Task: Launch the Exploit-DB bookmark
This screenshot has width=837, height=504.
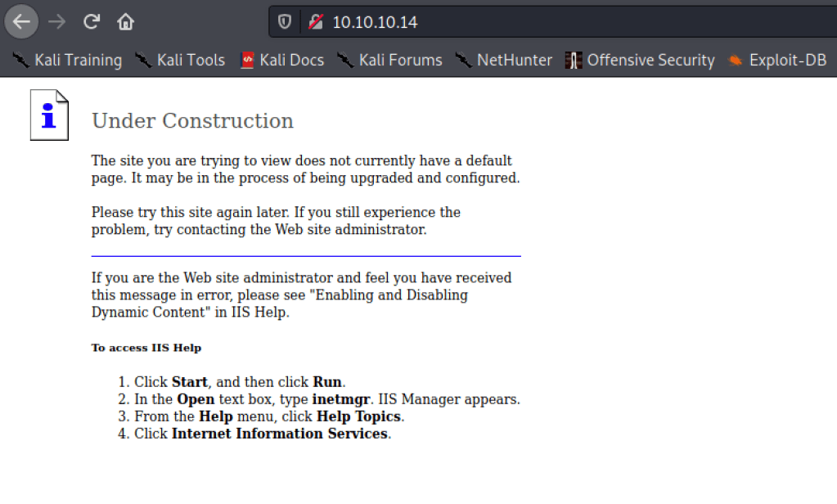Action: [x=777, y=60]
